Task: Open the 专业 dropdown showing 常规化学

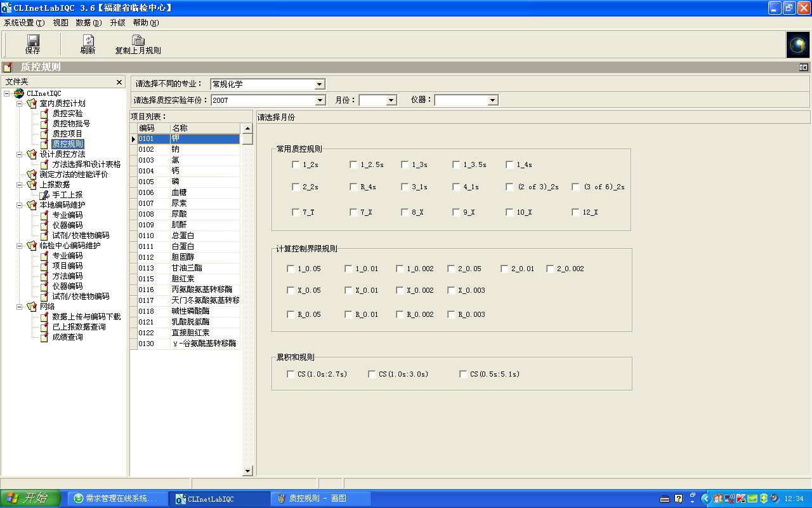Action: click(x=320, y=84)
